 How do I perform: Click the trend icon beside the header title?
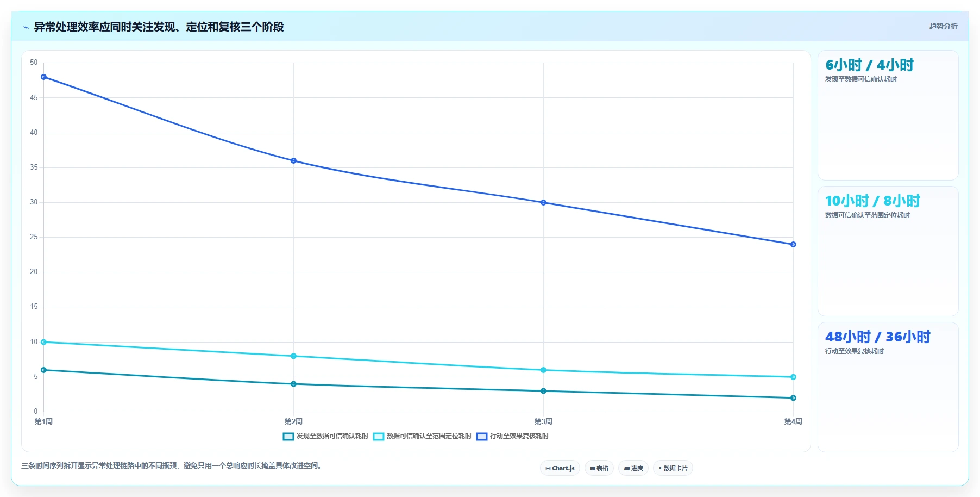(26, 27)
